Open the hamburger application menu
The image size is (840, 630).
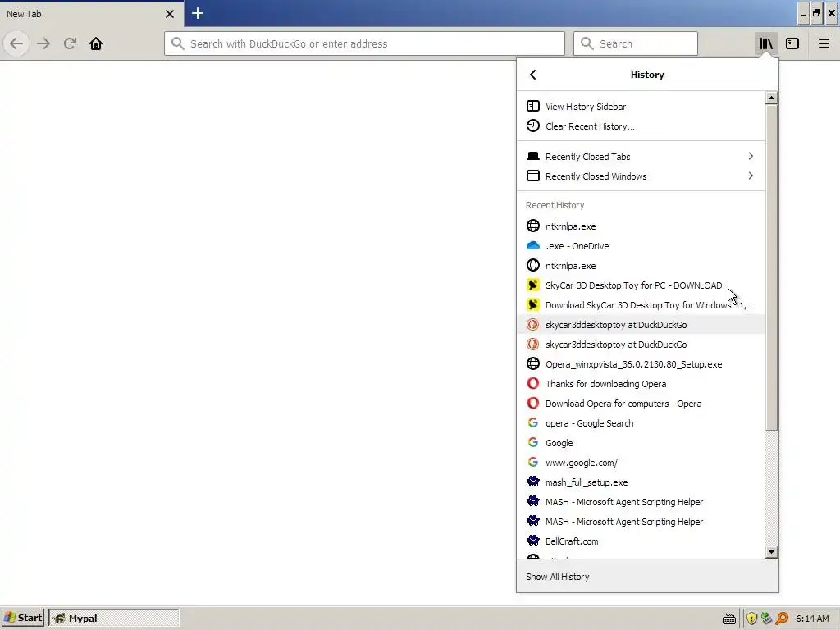(x=824, y=43)
